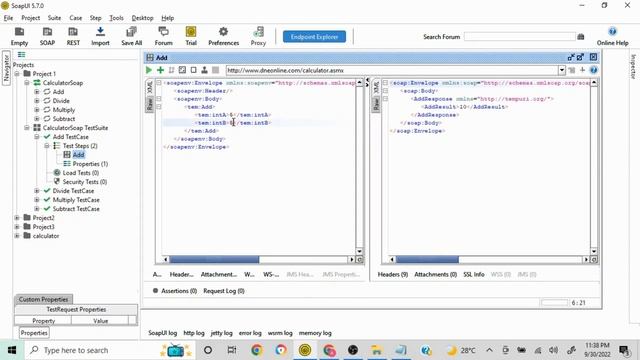This screenshot has height=360, width=640.
Task: Show the SoapUI log
Action: [x=162, y=333]
